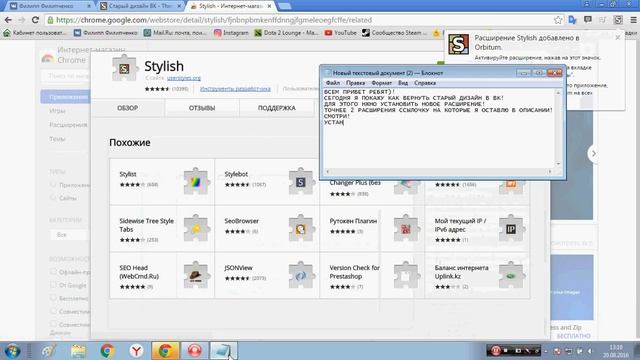Switch to Старый дизайн ВК browser tab

[x=141, y=6]
